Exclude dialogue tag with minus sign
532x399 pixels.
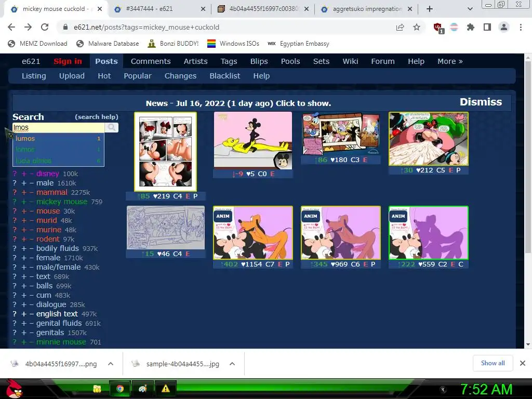tap(31, 304)
